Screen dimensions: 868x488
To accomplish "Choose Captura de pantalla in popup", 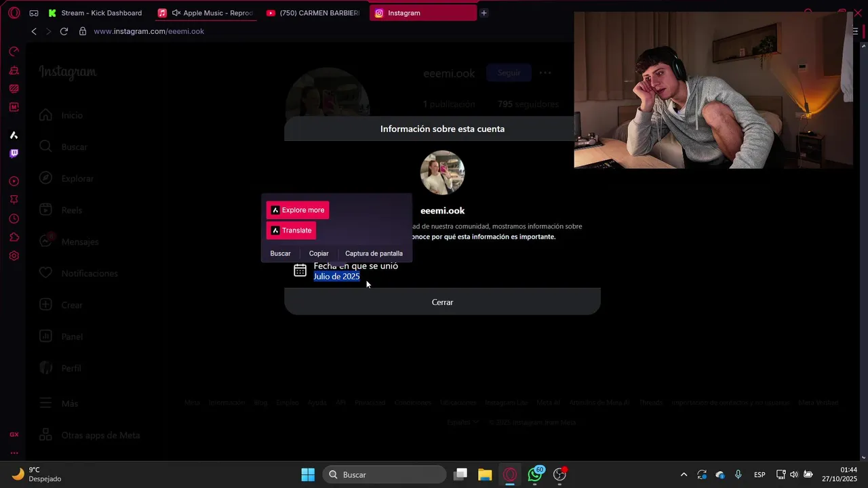I will click(x=374, y=253).
